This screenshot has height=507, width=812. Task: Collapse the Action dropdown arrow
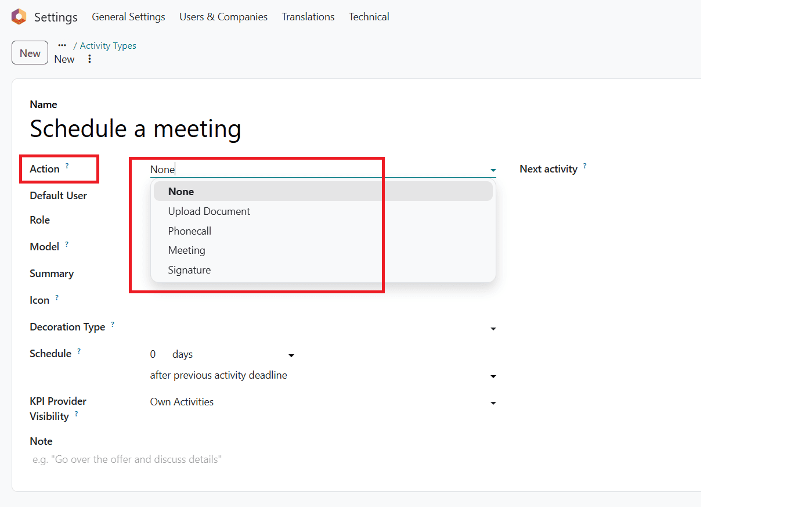point(493,170)
